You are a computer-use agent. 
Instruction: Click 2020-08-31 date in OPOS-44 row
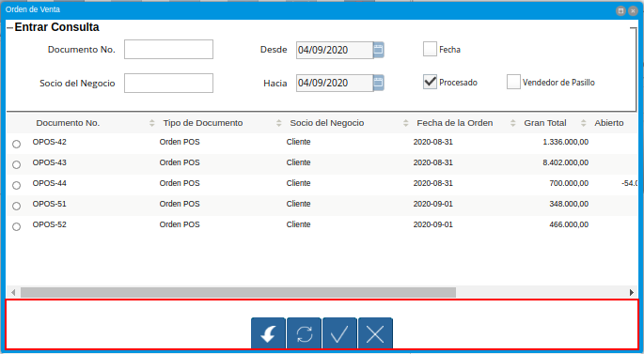432,183
